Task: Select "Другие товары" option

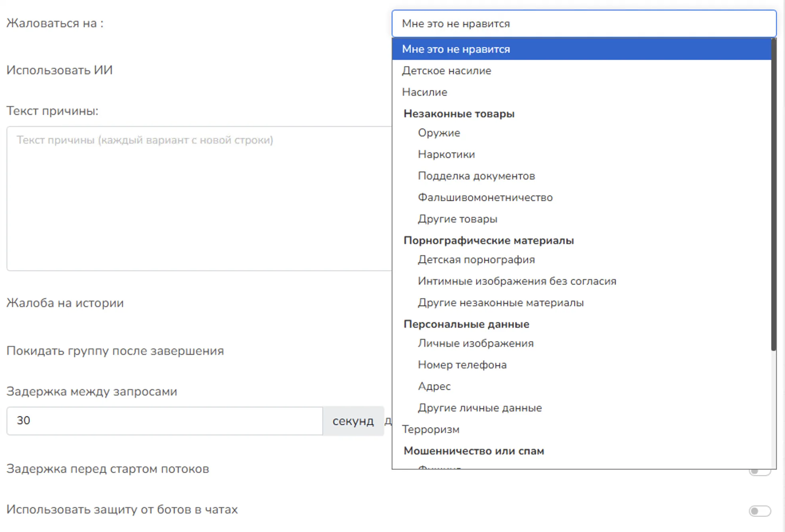Action: tap(458, 219)
